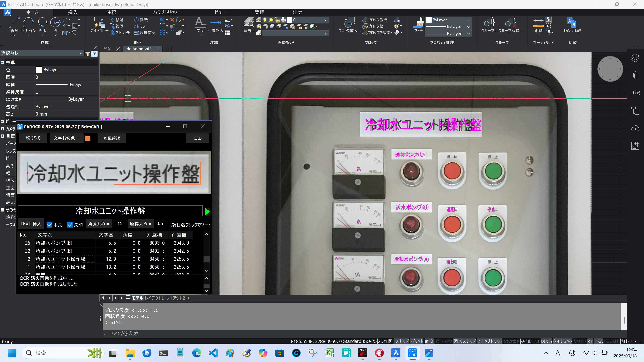
Task: Click the green play arrow in CADOCR
Action: click(x=207, y=212)
